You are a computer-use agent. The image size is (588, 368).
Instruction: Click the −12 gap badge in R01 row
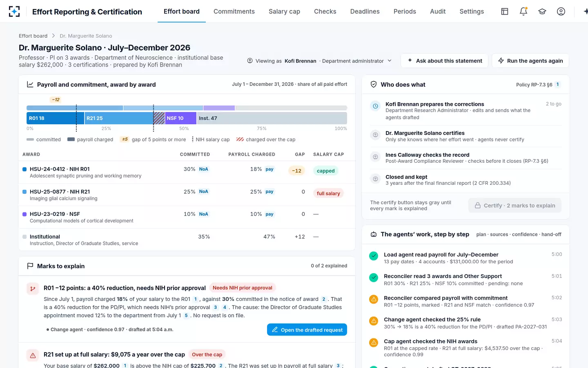(297, 171)
